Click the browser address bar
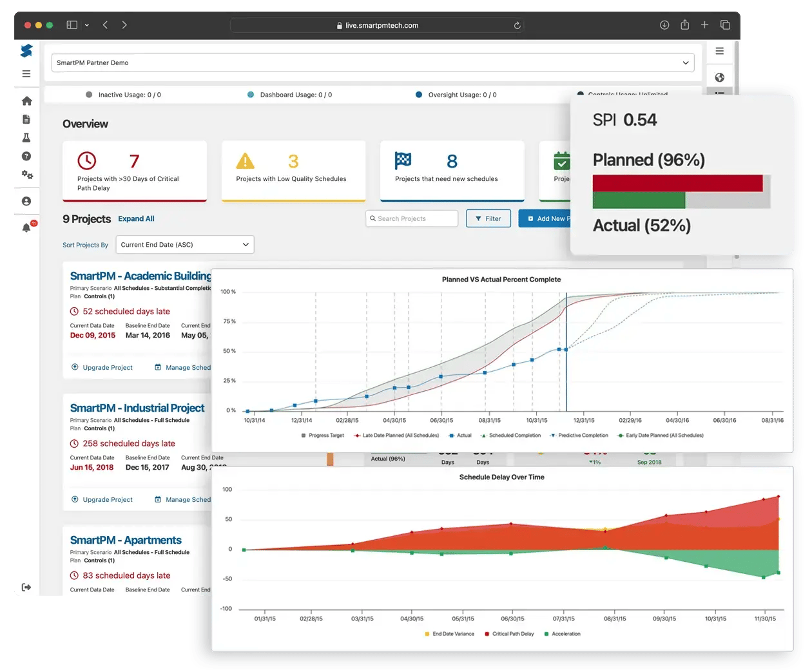Viewport: 812px width, 670px height. click(377, 25)
